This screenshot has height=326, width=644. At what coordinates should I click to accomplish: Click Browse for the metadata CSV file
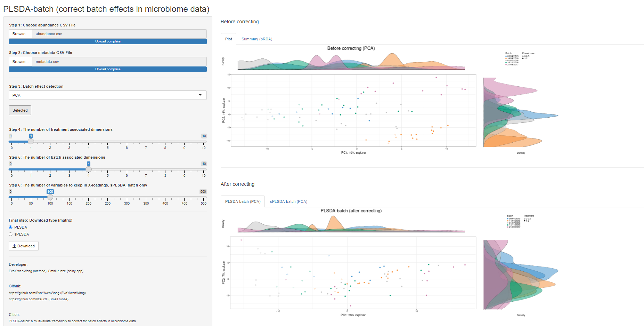pos(20,61)
